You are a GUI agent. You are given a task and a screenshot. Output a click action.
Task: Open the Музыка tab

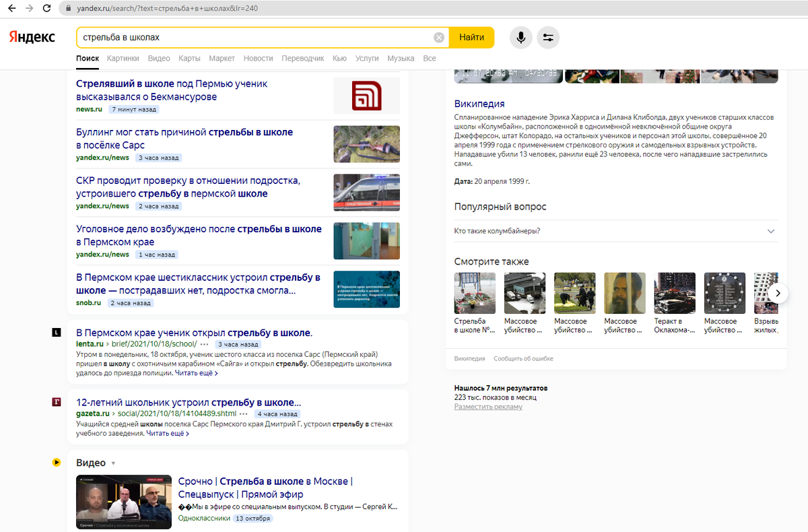click(401, 59)
